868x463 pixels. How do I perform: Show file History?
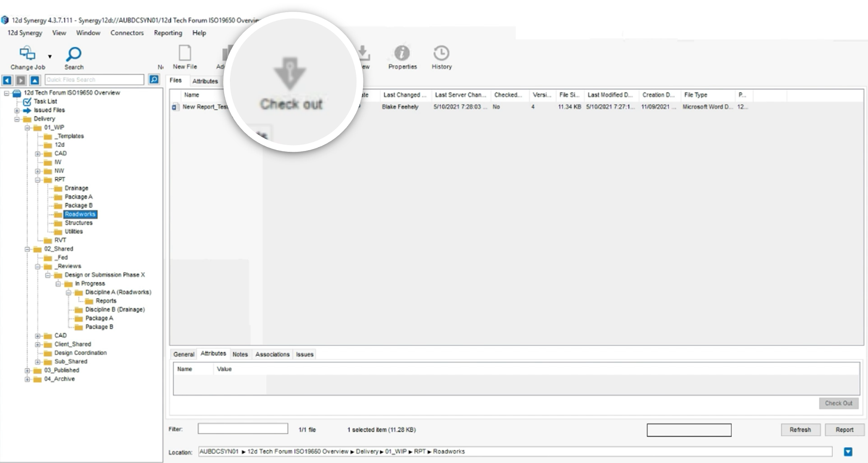pos(442,57)
